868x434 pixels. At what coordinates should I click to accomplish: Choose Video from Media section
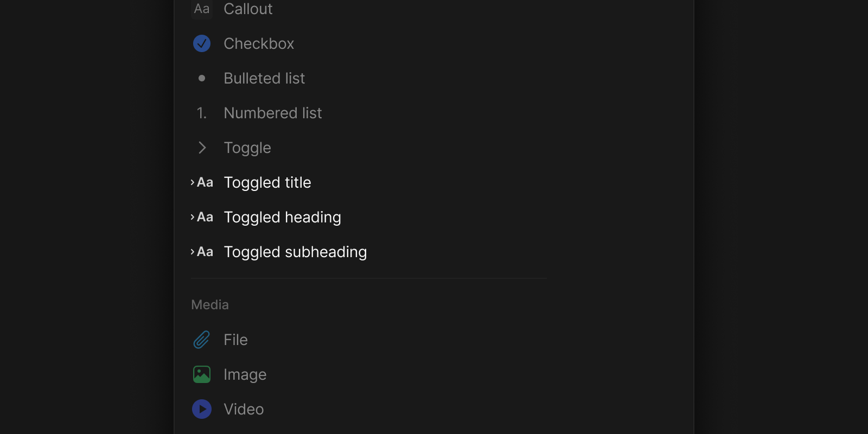point(244,409)
